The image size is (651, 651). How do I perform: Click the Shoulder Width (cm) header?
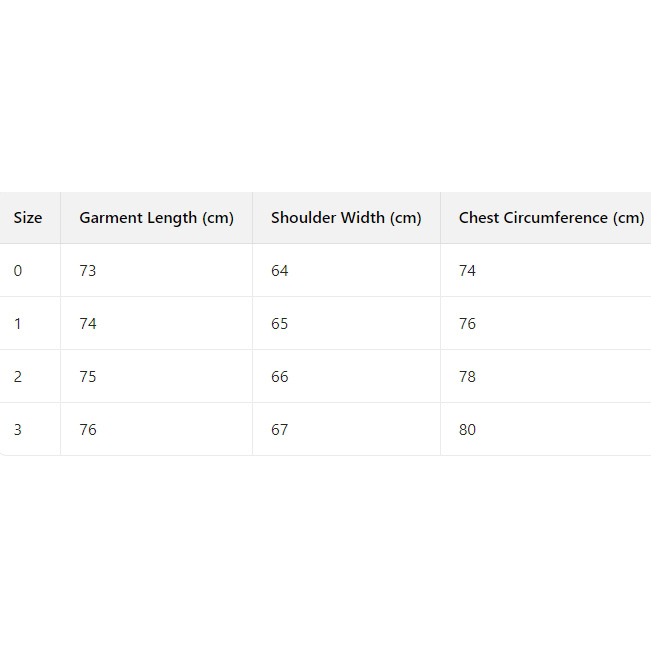(346, 218)
